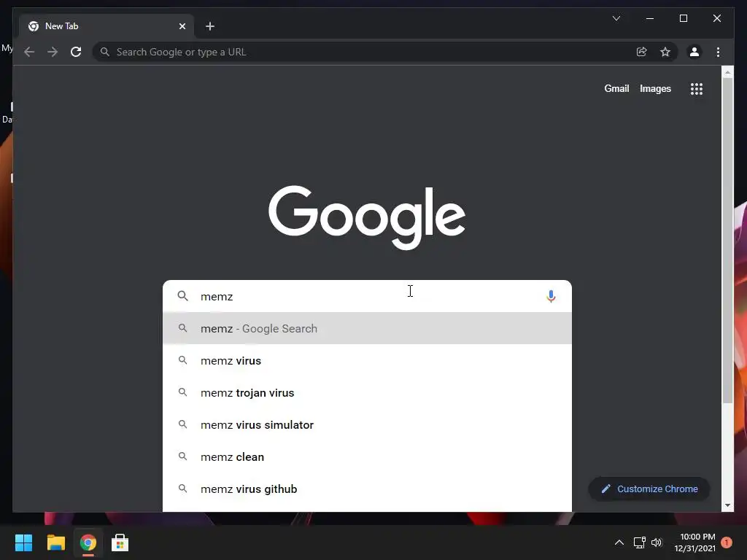Open the network status tray icon
747x560 pixels.
pos(639,542)
